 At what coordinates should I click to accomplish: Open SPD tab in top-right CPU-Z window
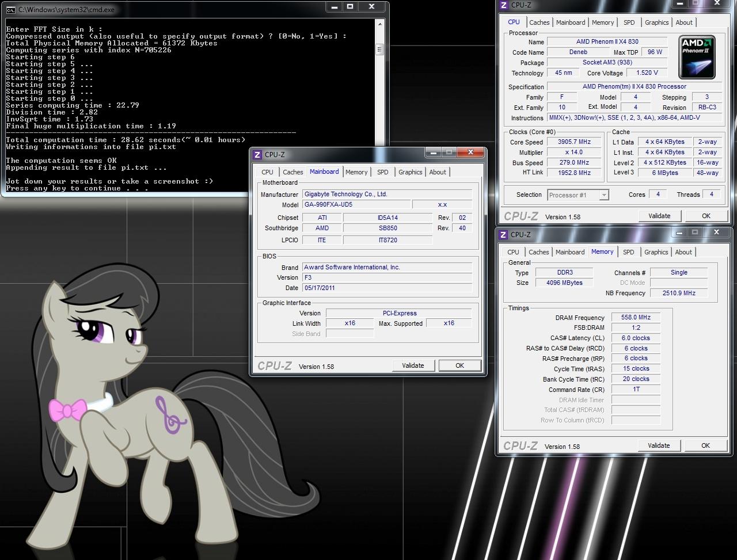(629, 22)
